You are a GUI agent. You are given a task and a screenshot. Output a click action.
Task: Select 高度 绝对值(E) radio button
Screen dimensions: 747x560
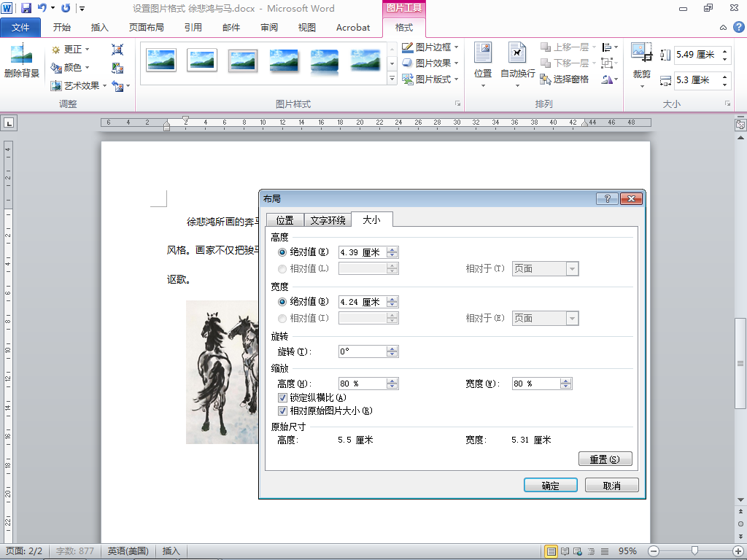pos(282,252)
